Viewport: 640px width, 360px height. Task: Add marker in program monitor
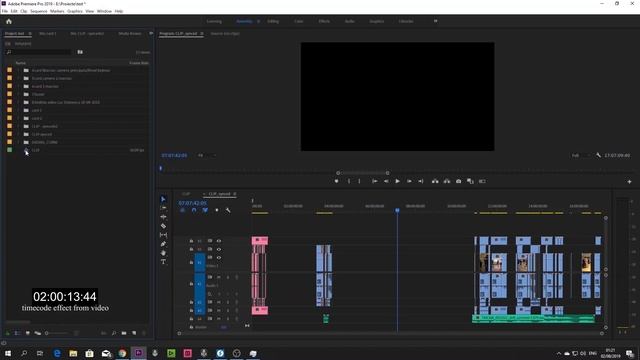pyautogui.click(x=336, y=181)
